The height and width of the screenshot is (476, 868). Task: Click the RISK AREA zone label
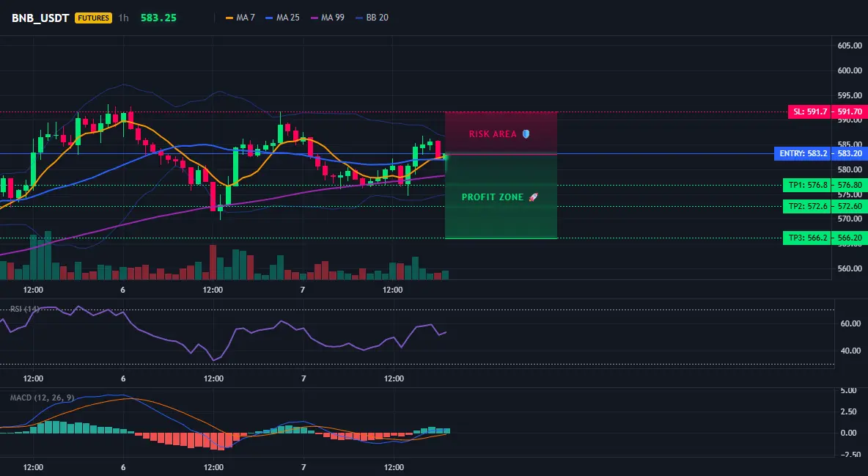[x=499, y=134]
